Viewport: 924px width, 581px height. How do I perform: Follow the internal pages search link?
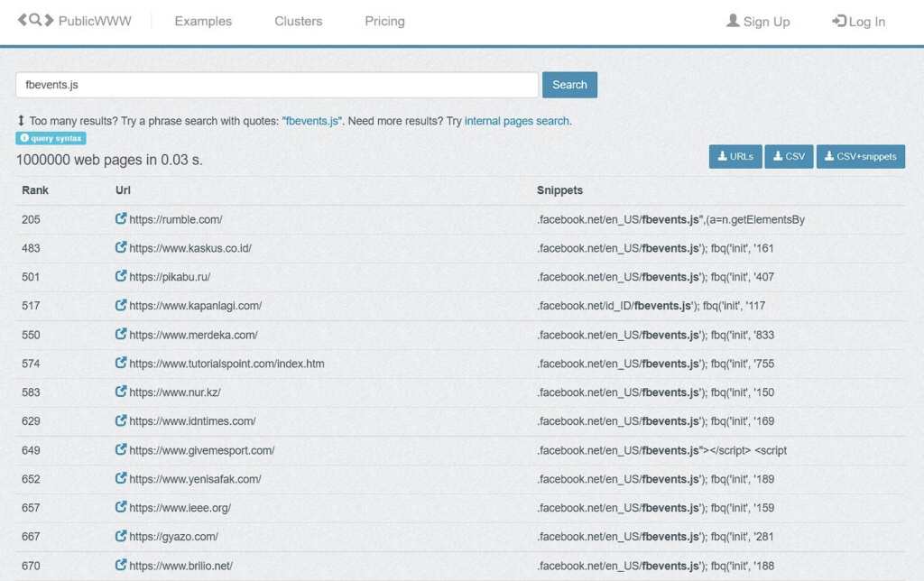pos(516,121)
